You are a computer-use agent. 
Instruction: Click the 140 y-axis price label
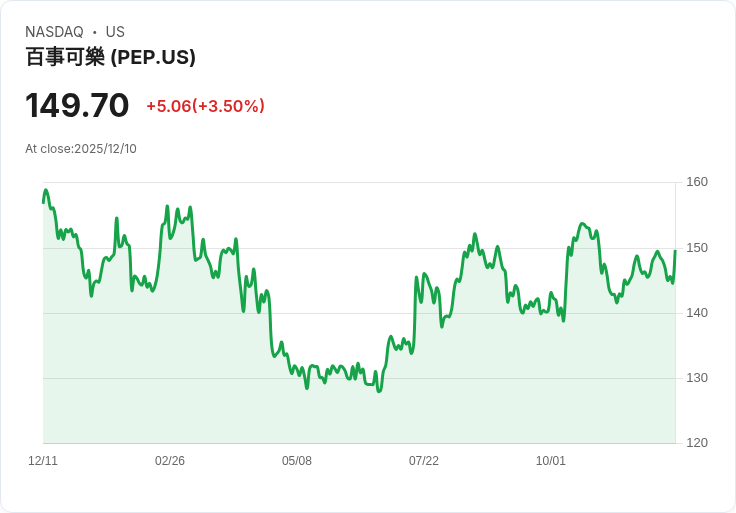(697, 313)
